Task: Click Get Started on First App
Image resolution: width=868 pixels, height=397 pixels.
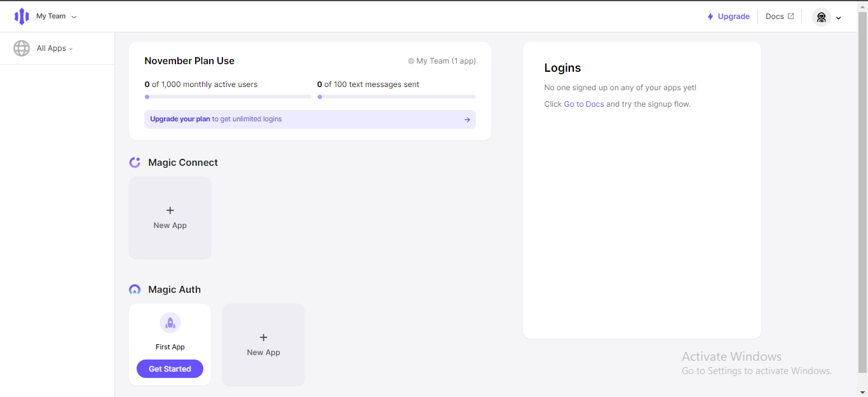Action: click(x=170, y=368)
